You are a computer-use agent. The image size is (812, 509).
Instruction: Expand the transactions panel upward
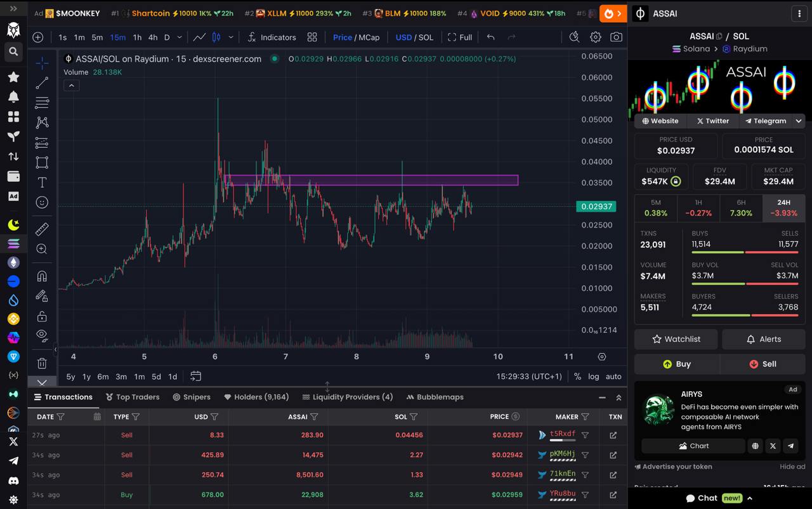pyautogui.click(x=619, y=397)
